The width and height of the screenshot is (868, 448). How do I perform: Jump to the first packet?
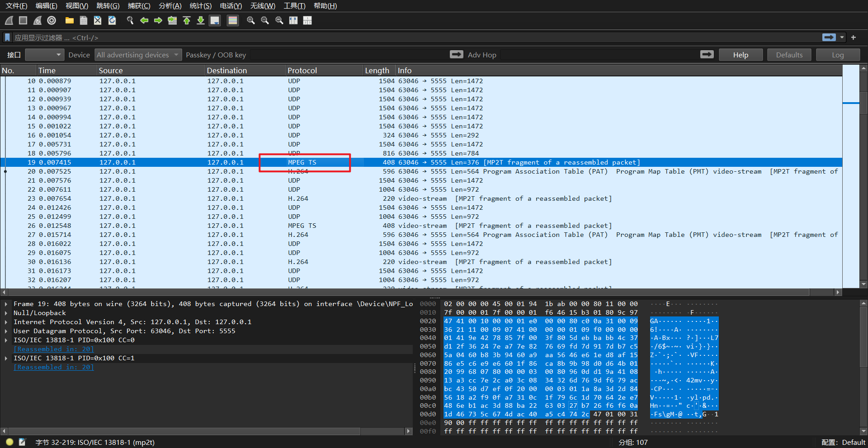click(187, 20)
